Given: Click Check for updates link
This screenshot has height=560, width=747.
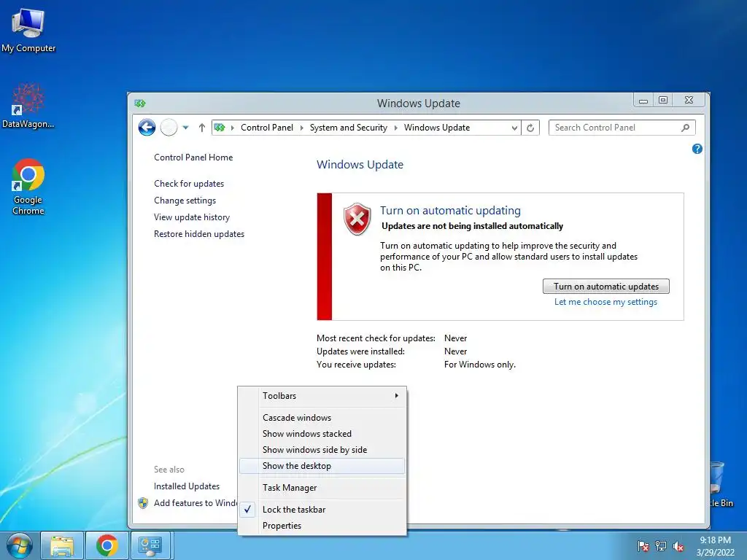Looking at the screenshot, I should point(189,183).
